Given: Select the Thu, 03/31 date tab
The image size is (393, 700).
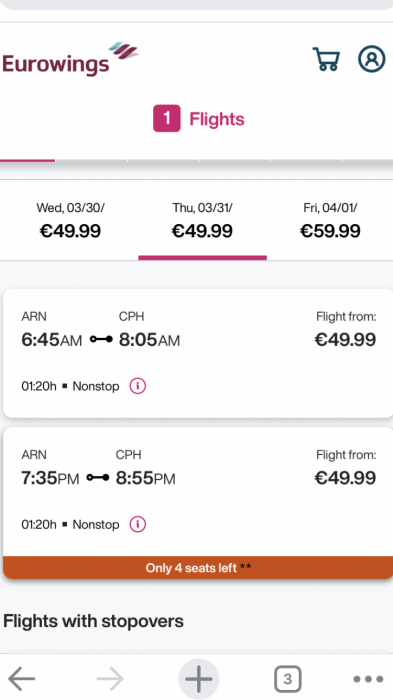Looking at the screenshot, I should pyautogui.click(x=202, y=221).
